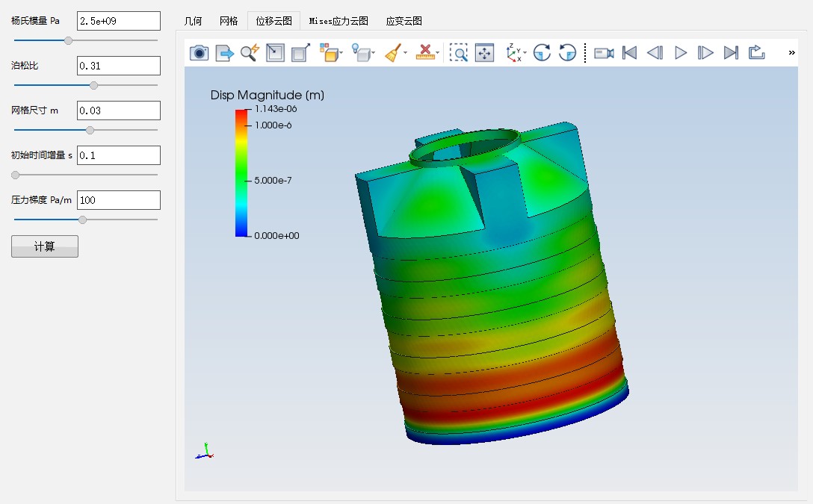813x504 pixels.
Task: Select the zoom to box tool
Action: point(458,53)
